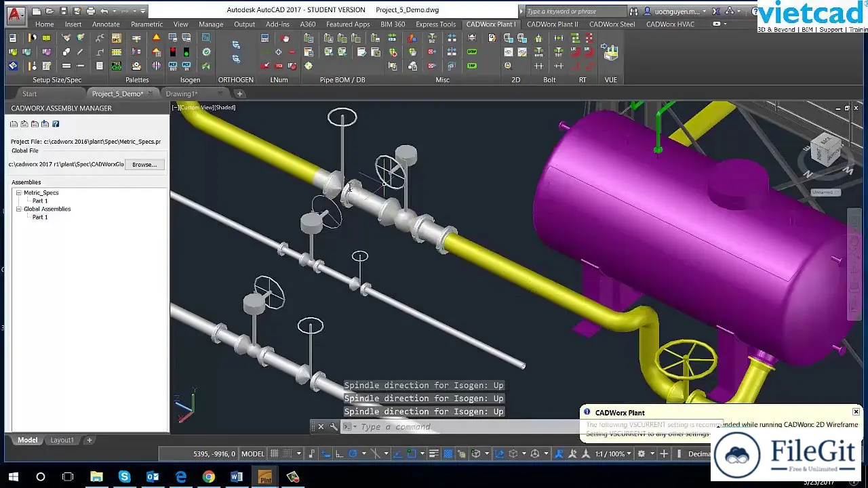
Task: Click the search binoculars icon in title bar
Action: (633, 12)
